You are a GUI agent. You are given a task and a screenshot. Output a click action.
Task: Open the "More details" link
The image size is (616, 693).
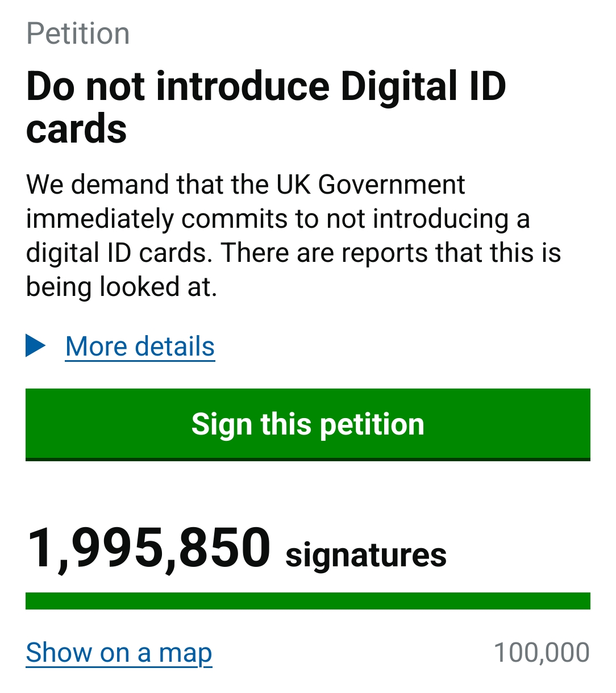[140, 346]
